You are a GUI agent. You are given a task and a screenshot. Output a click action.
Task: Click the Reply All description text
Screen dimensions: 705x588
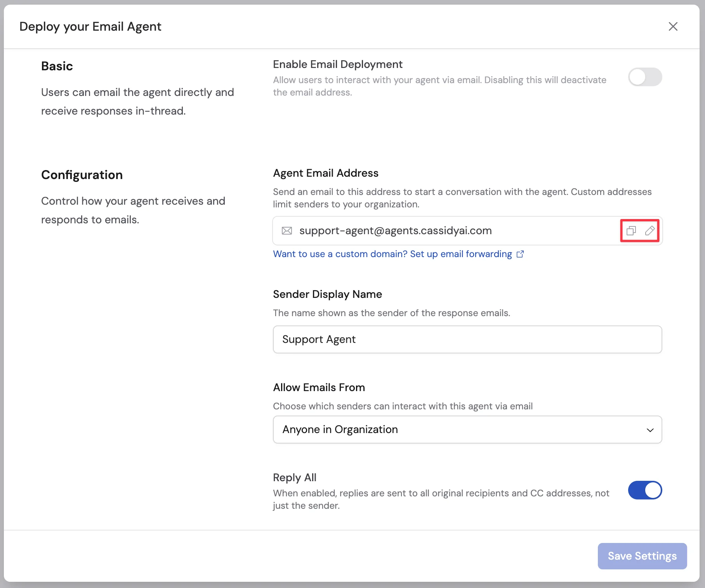click(441, 499)
